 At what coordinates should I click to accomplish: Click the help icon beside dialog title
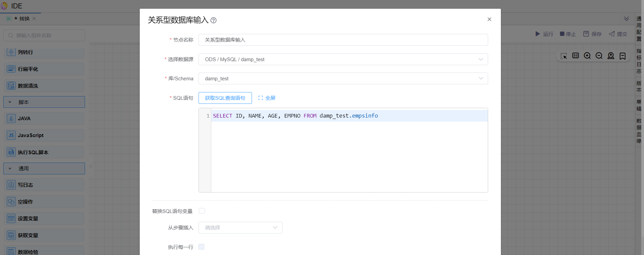(x=213, y=20)
